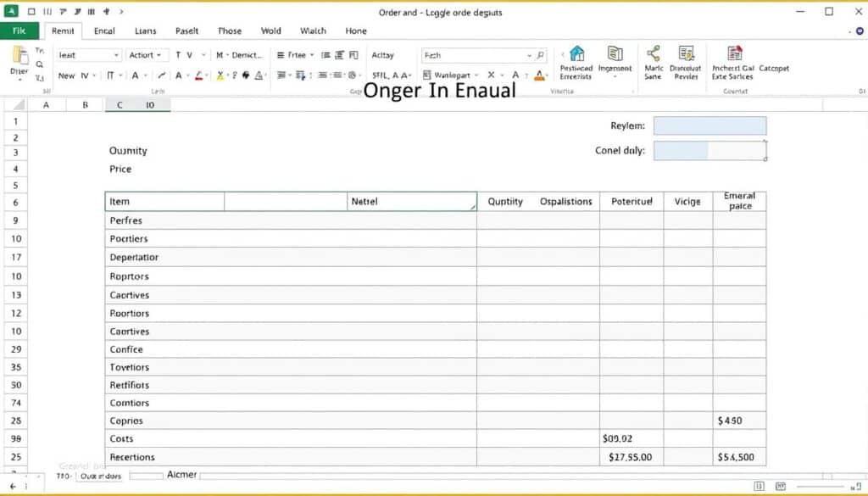Click the Acltay ribbon button
Image resolution: width=868 pixels, height=496 pixels.
pos(382,55)
